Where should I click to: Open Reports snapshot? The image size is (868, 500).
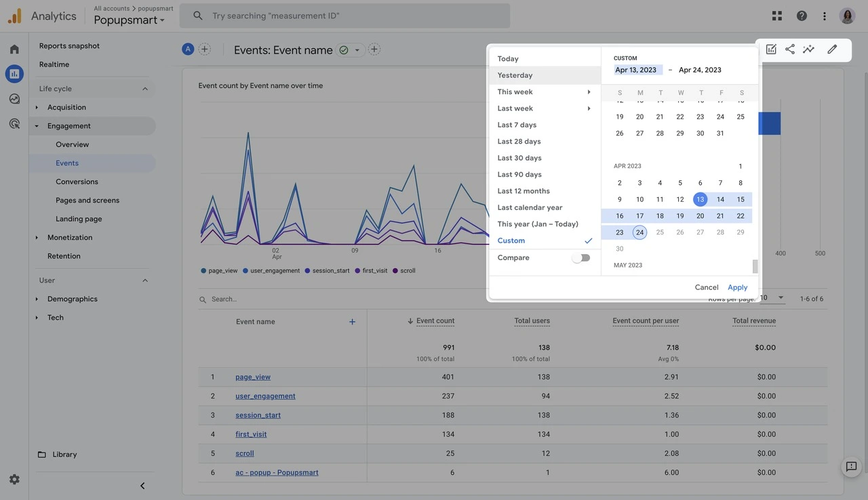[x=69, y=46]
